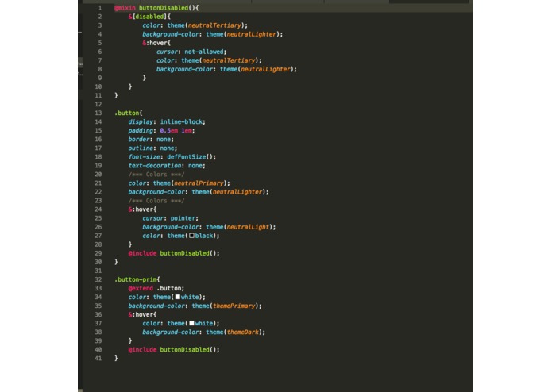Screen dimensions: 552x392
Task: Click line number 24 in gutter
Action: [98, 209]
